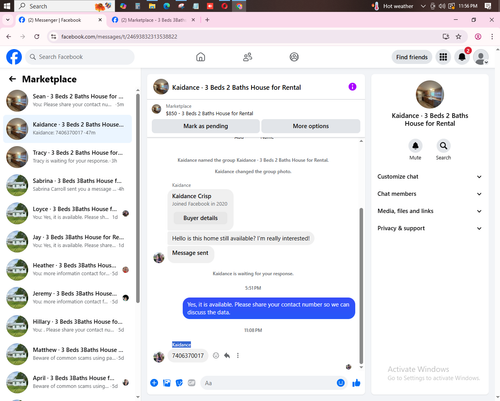Mute the Kaidance conversation
The width and height of the screenshot is (500, 401).
[x=415, y=146]
